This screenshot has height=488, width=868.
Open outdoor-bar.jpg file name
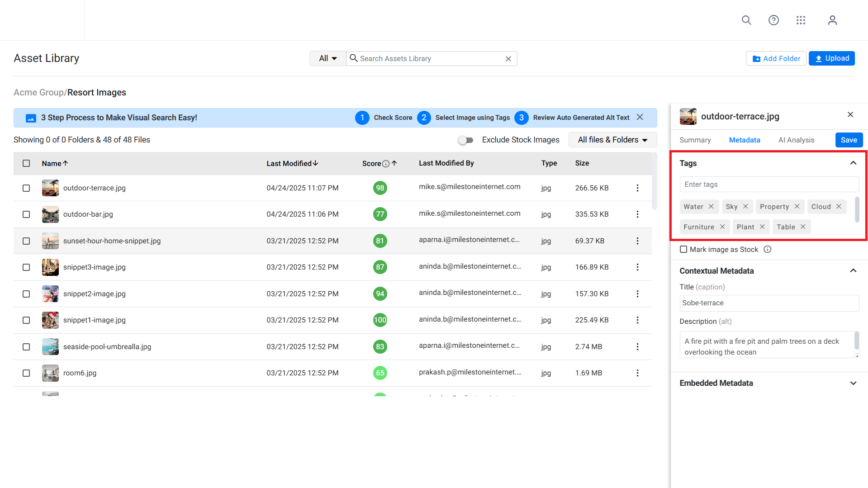click(x=88, y=214)
